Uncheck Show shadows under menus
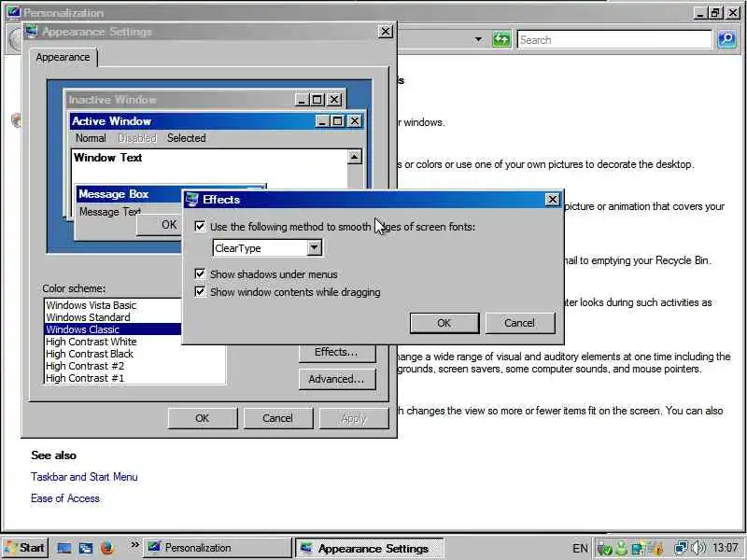This screenshot has width=747, height=560. [x=200, y=273]
